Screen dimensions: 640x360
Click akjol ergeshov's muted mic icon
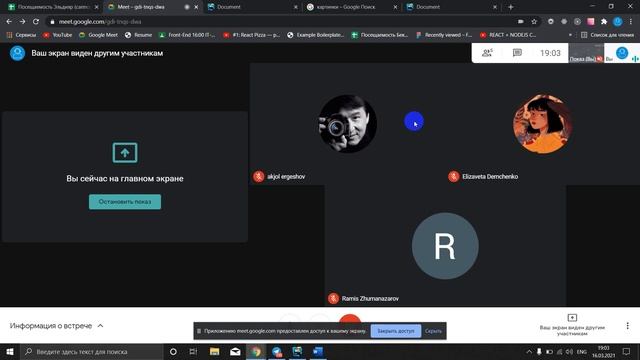tap(258, 176)
